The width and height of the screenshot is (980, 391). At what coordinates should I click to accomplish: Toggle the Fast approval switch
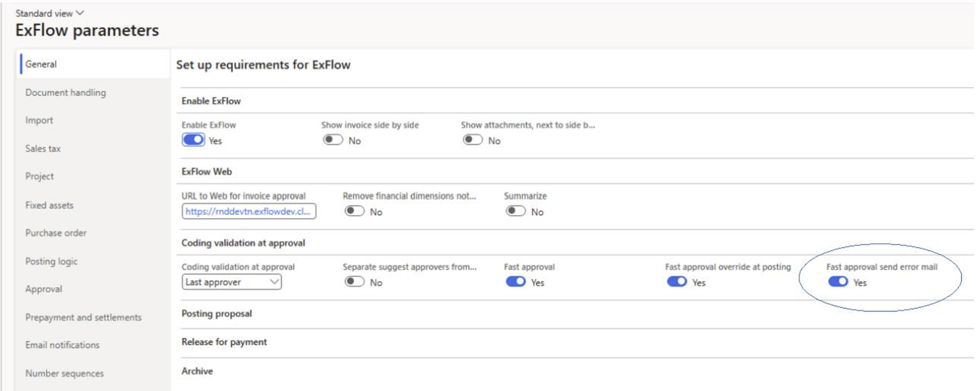(x=516, y=282)
